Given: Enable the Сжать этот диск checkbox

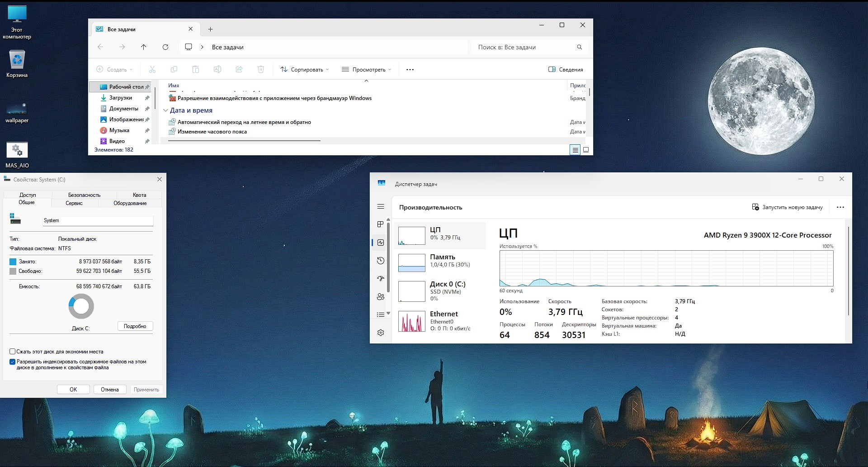Looking at the screenshot, I should tap(11, 352).
